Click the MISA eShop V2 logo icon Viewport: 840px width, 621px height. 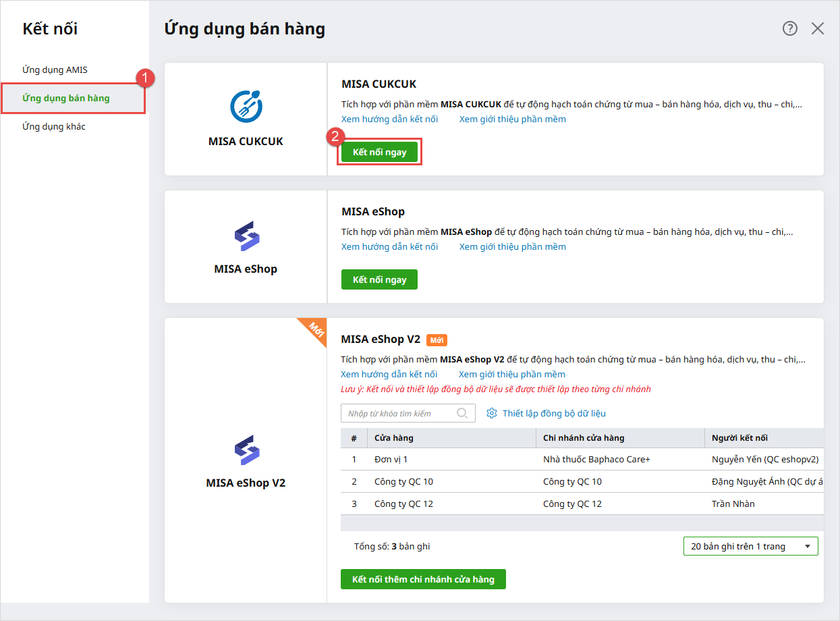point(246,450)
